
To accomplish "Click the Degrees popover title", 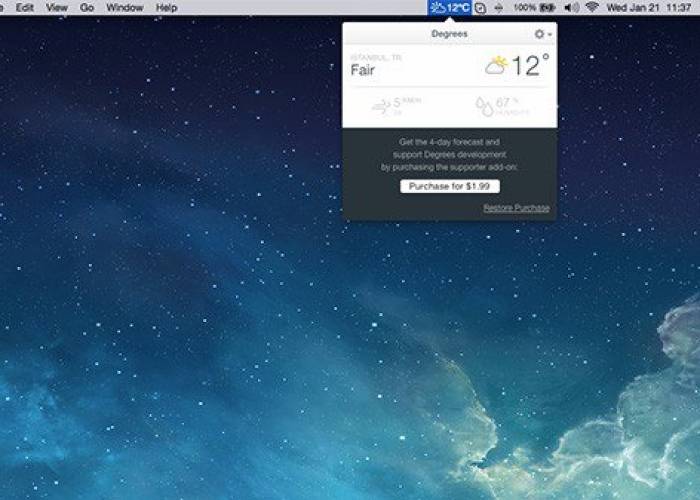I will coord(450,34).
